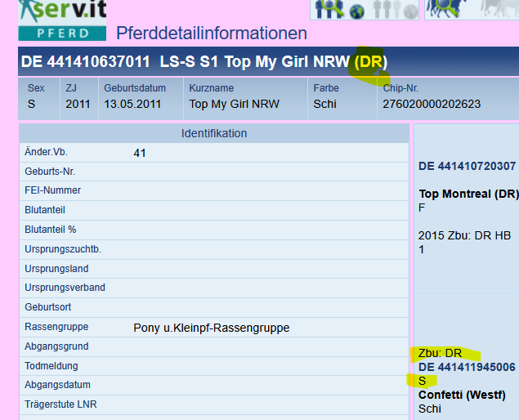
Task: Click the serv.it logo
Action: click(x=62, y=10)
